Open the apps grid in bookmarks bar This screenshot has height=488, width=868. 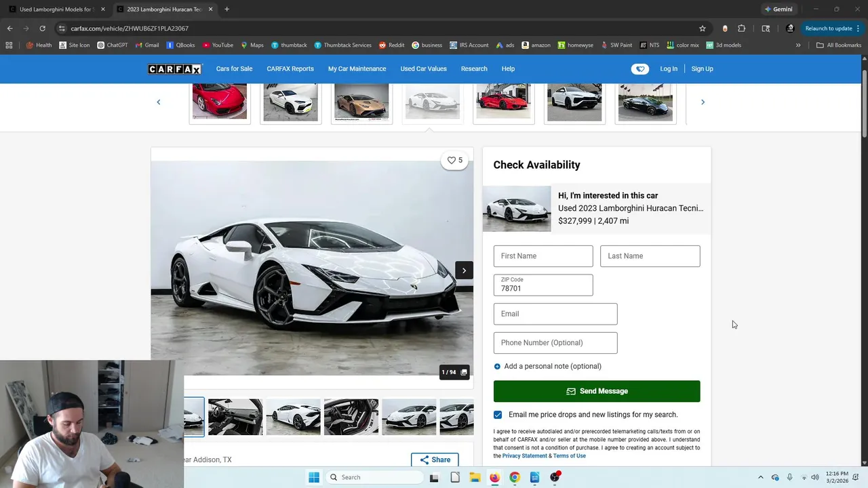point(9,45)
